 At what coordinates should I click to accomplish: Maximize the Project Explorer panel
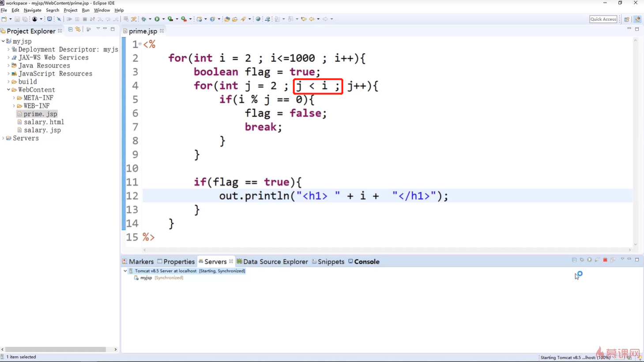coord(113,29)
